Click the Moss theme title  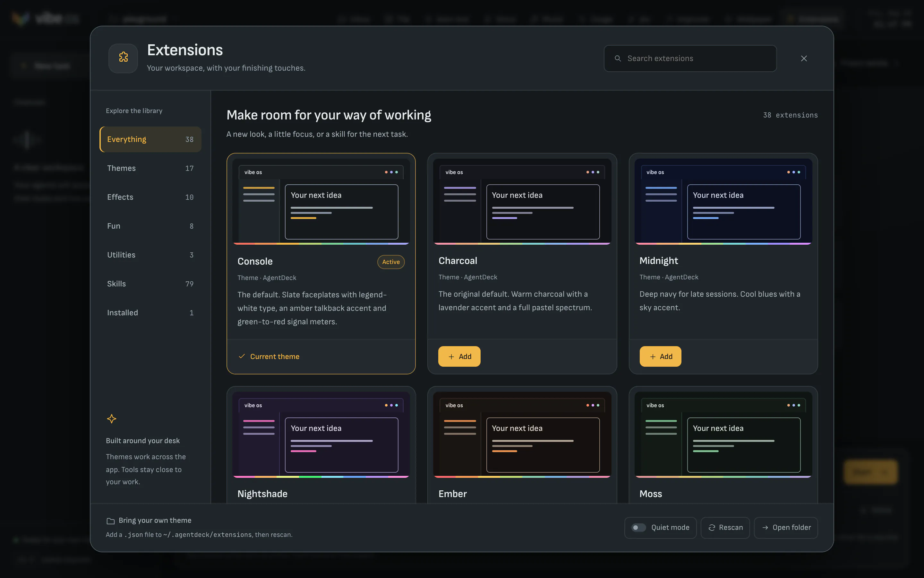coord(651,494)
